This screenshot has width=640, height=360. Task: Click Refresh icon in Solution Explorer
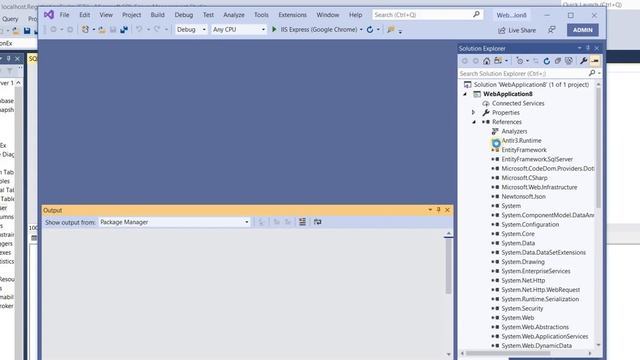pos(547,61)
